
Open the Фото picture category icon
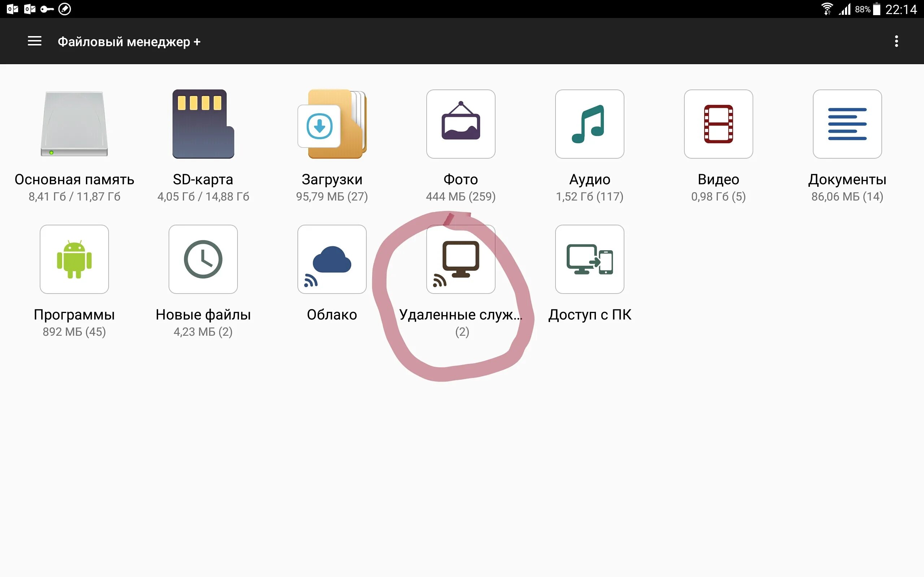[x=461, y=124]
